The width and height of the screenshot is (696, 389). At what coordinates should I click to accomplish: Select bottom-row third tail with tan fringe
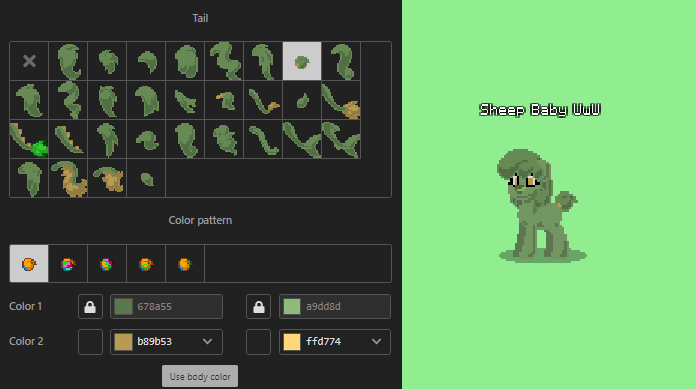coord(107,178)
